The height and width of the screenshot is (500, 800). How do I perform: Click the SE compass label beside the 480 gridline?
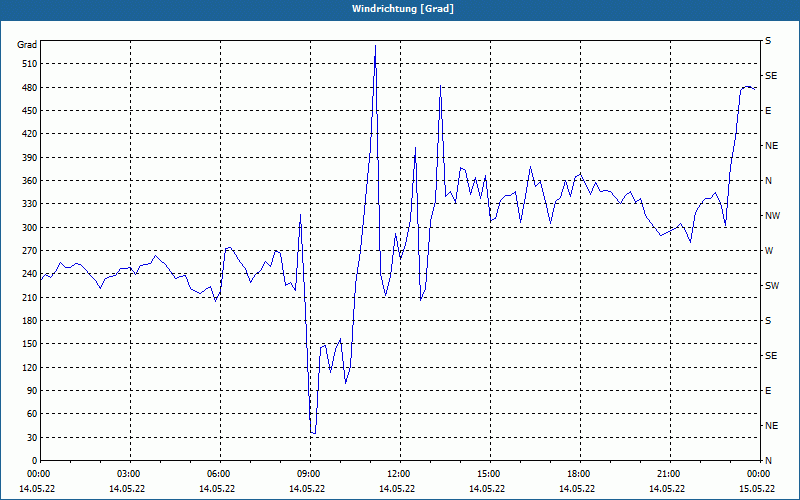pos(771,76)
